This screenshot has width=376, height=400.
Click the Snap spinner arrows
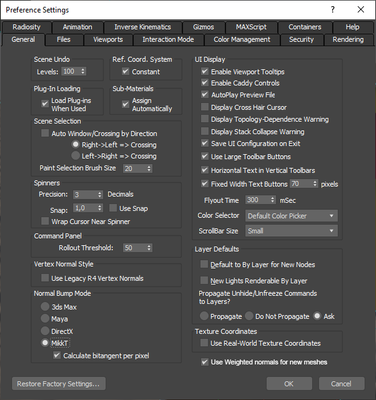(x=100, y=208)
